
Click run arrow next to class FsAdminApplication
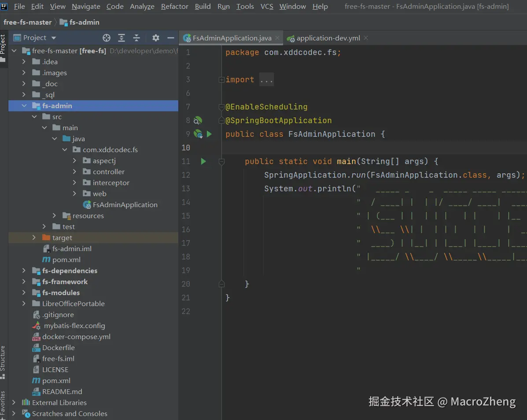(209, 134)
